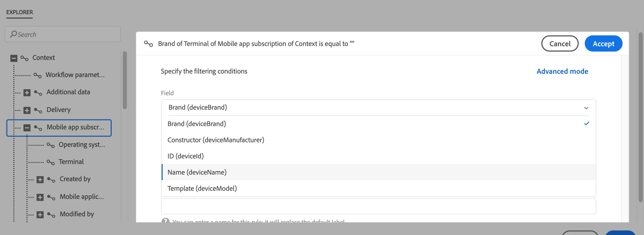Collapse the Context tree node
Viewport: 644px width, 235px height.
point(14,58)
